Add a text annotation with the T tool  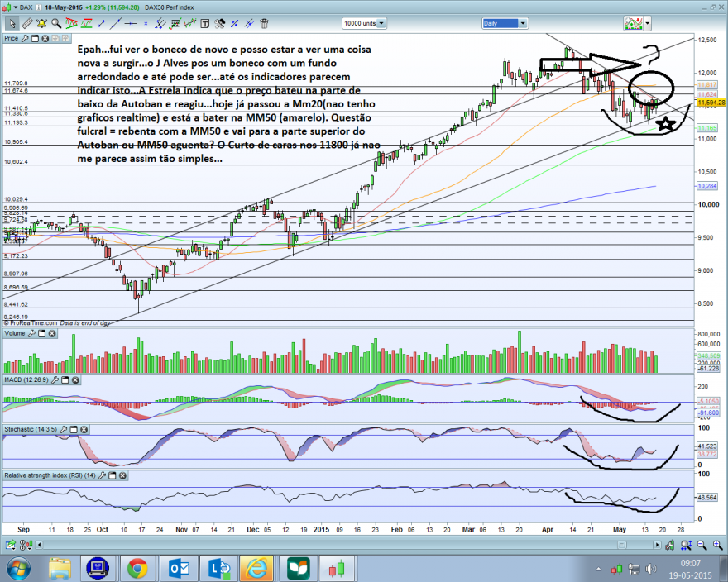(x=205, y=23)
